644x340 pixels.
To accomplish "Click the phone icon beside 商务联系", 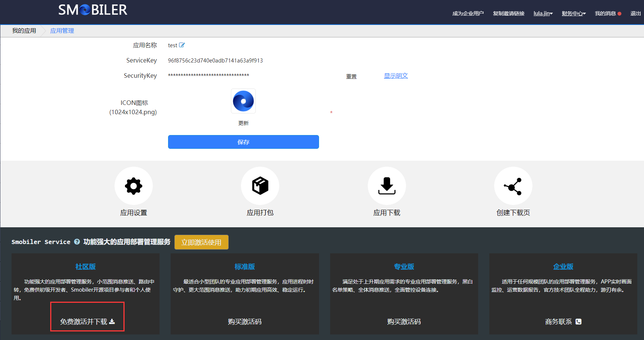I will pyautogui.click(x=579, y=322).
